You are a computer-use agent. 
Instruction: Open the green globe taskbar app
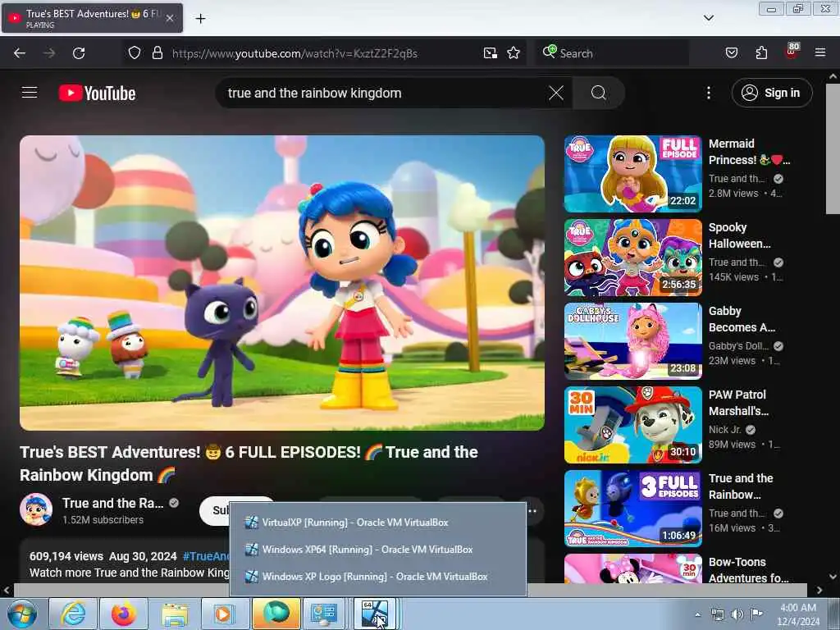pyautogui.click(x=276, y=614)
